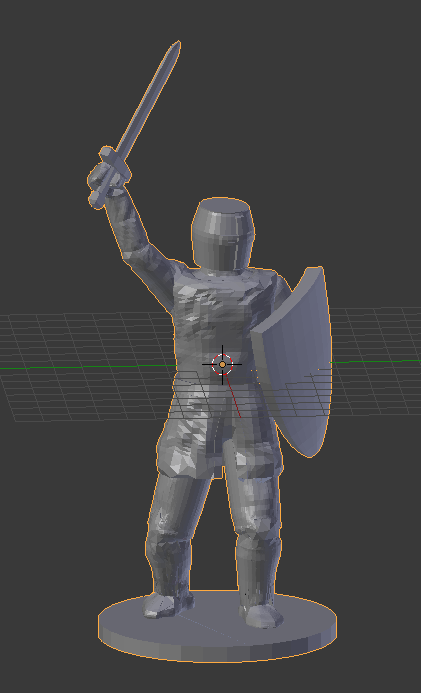Click the 3D cursor crosshair on the knight's waist
Screen dimensions: 421x693
(222, 365)
